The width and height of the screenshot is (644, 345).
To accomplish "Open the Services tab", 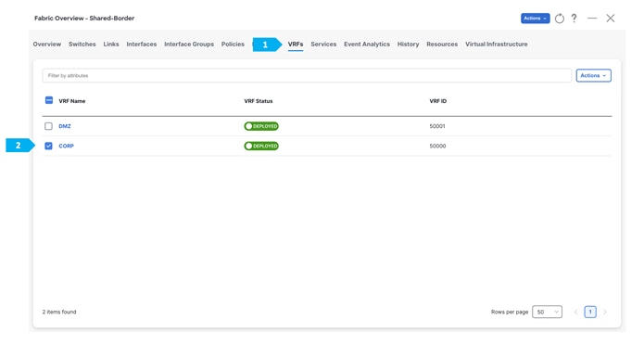I will (x=323, y=44).
